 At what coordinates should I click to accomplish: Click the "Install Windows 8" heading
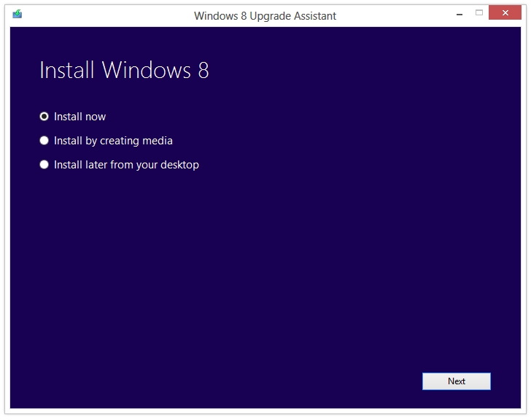[124, 70]
